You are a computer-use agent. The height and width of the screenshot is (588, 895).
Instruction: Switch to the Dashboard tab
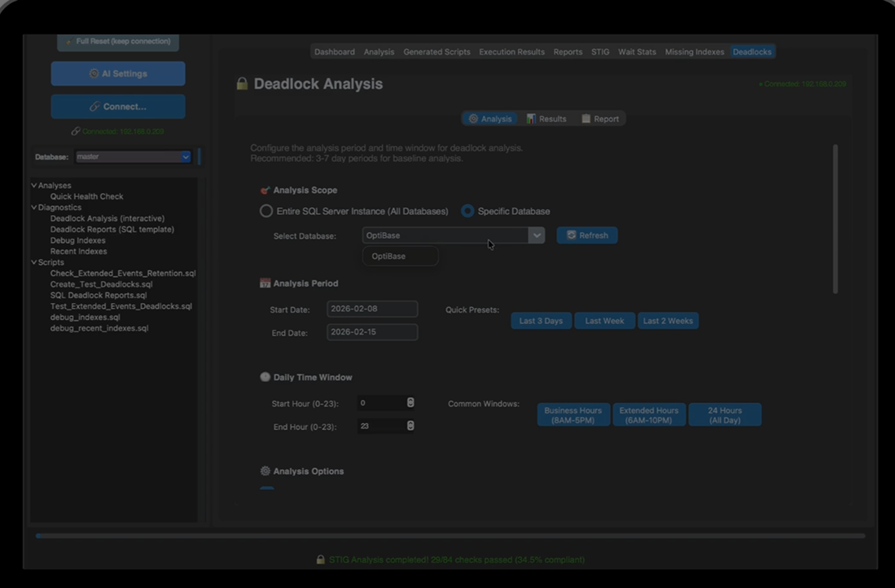point(335,52)
